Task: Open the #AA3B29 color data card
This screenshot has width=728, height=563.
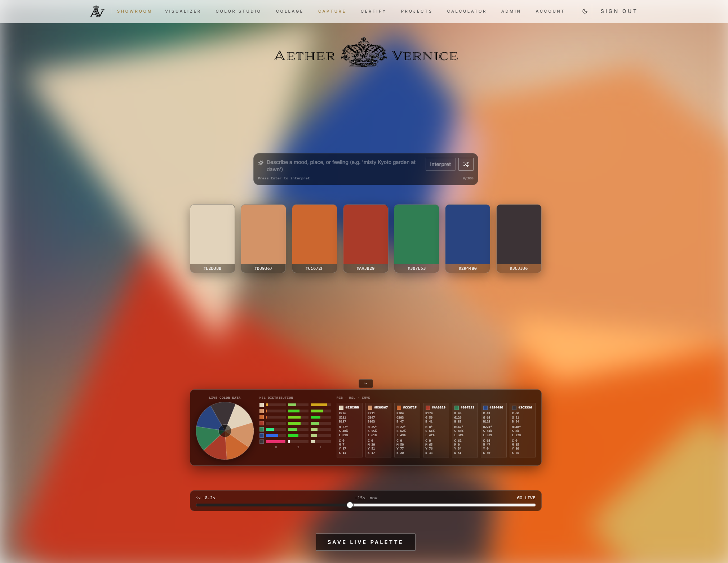Action: click(436, 430)
